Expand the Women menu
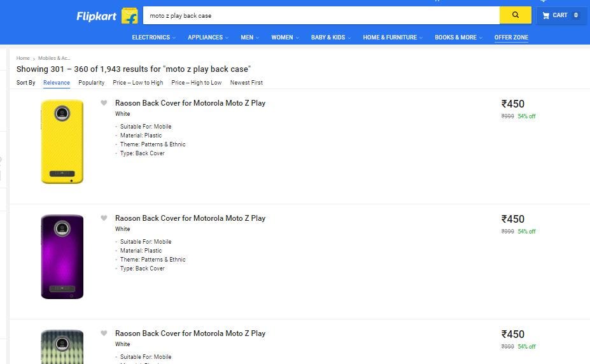The width and height of the screenshot is (590, 364). coord(285,37)
